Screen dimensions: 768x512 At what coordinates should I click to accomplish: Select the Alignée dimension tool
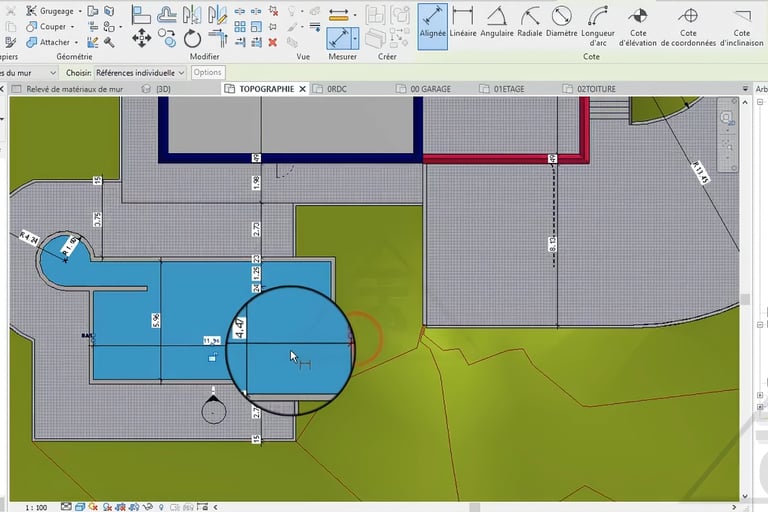[x=432, y=25]
